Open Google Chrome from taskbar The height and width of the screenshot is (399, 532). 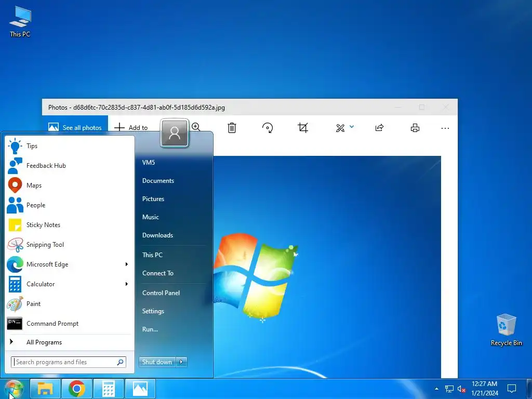pyautogui.click(x=77, y=389)
